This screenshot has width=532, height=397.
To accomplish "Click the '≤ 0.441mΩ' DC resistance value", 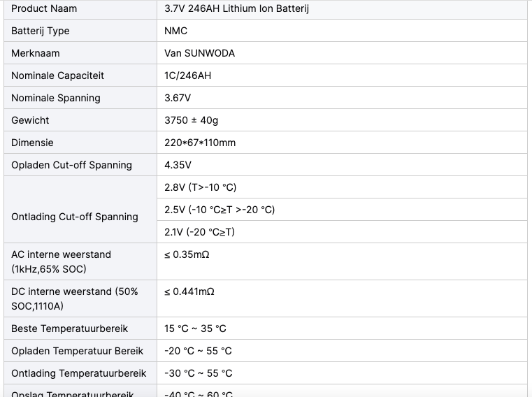I will [189, 292].
